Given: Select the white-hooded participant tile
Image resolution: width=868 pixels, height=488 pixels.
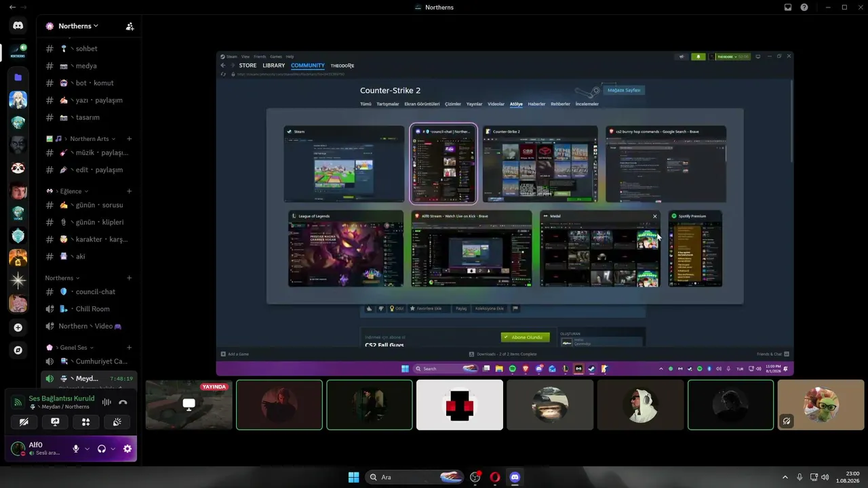Looking at the screenshot, I should point(640,405).
